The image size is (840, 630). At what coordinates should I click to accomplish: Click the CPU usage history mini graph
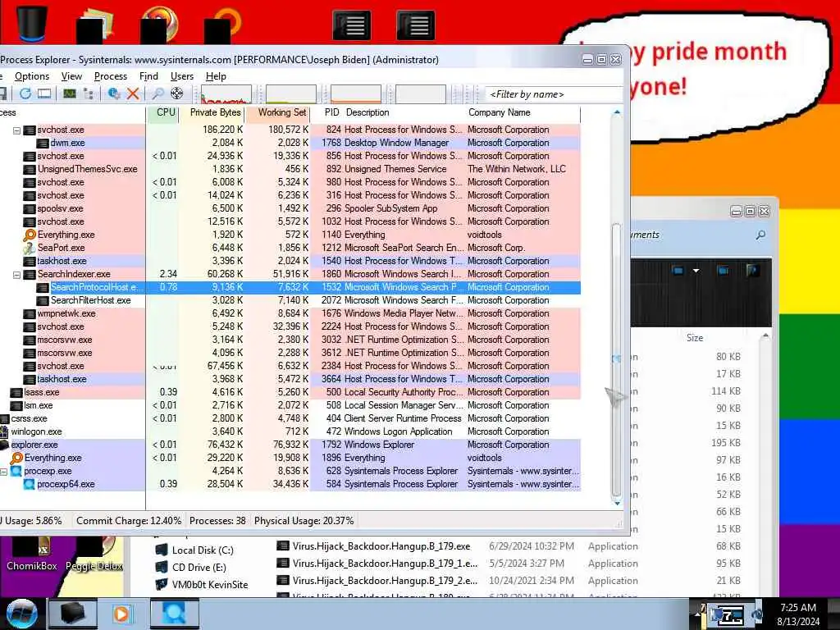tap(226, 94)
